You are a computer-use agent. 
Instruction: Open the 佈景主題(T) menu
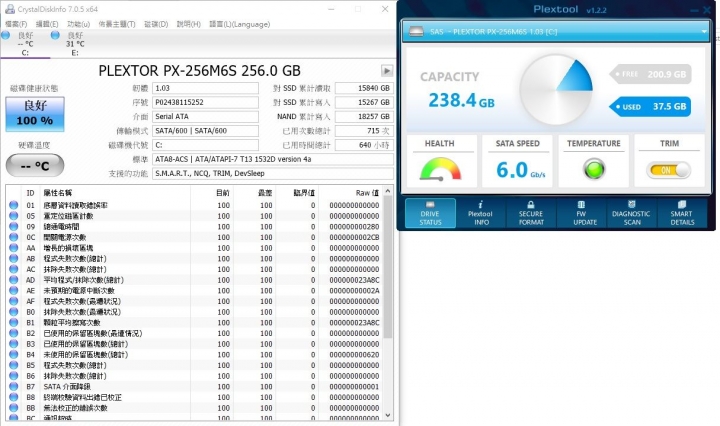pyautogui.click(x=117, y=24)
